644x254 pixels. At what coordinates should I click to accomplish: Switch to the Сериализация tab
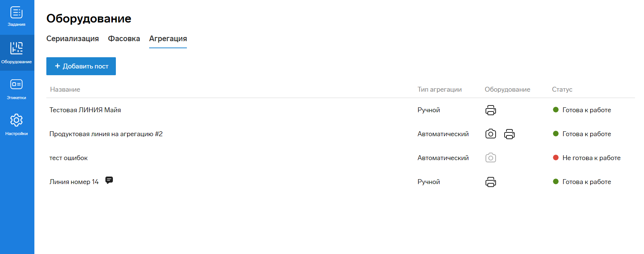pyautogui.click(x=73, y=39)
